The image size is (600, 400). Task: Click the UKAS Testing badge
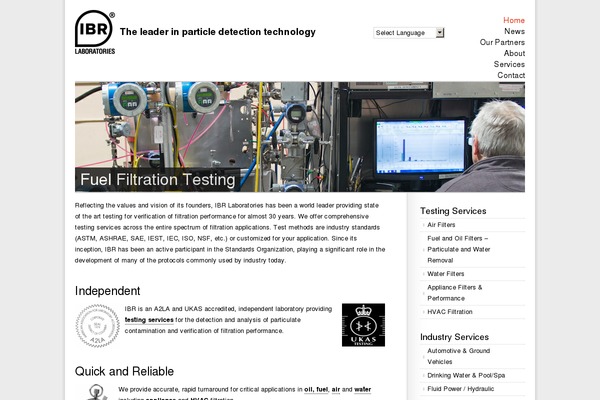click(363, 325)
